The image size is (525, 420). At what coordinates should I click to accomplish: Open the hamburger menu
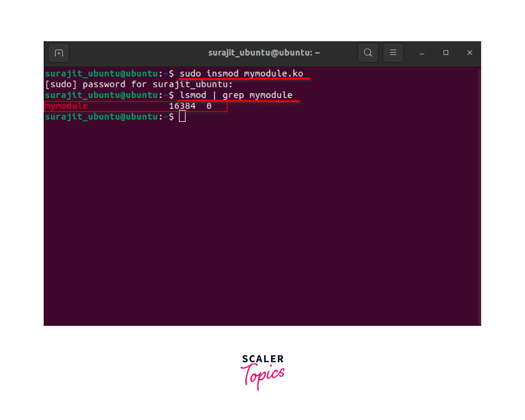point(393,53)
